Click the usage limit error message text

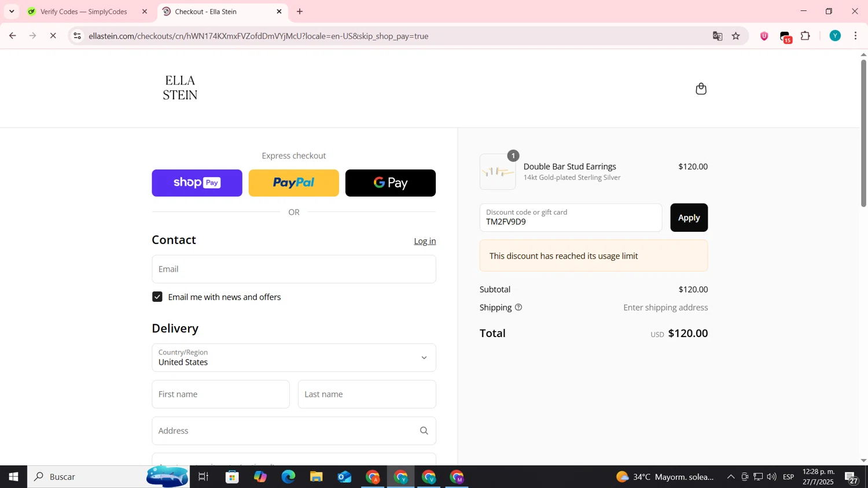click(564, 256)
